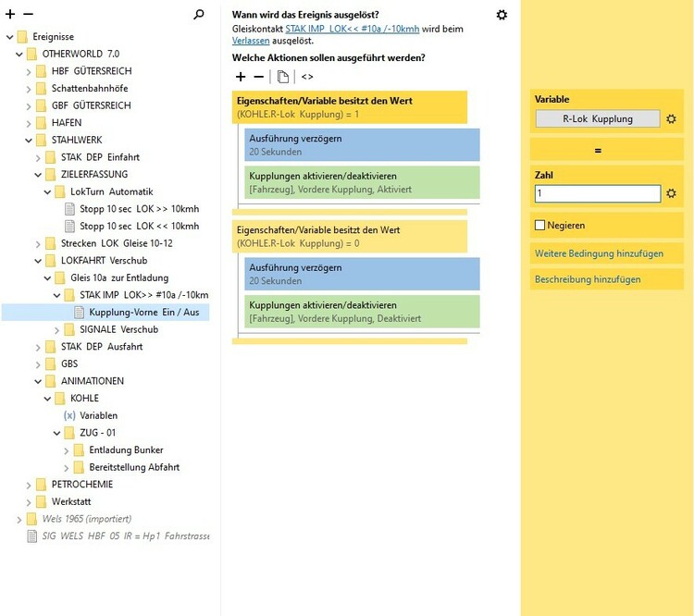Click the plus icon above the event tree
Screen dimensions: 694x616
pyautogui.click(x=11, y=15)
